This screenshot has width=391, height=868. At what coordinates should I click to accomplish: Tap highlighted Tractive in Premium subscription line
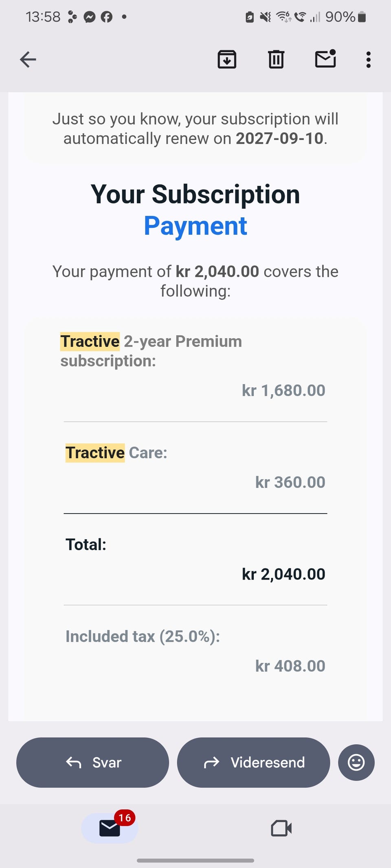click(90, 341)
